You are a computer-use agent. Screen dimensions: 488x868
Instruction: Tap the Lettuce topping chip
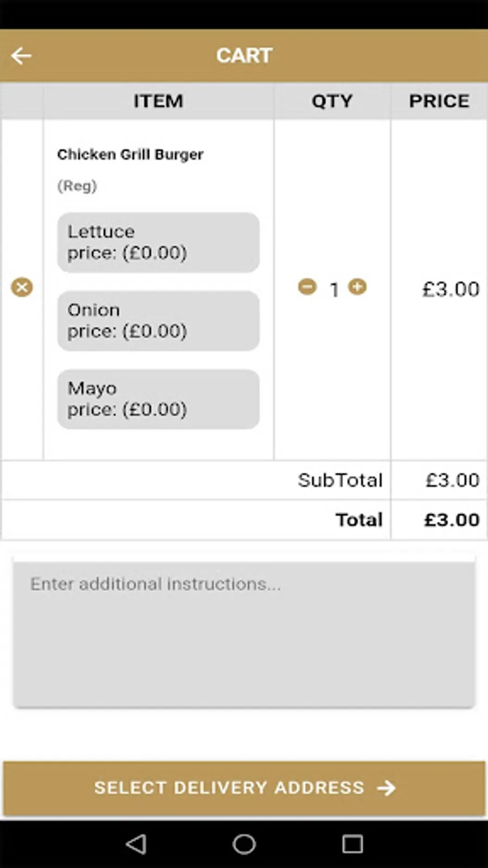pos(158,242)
